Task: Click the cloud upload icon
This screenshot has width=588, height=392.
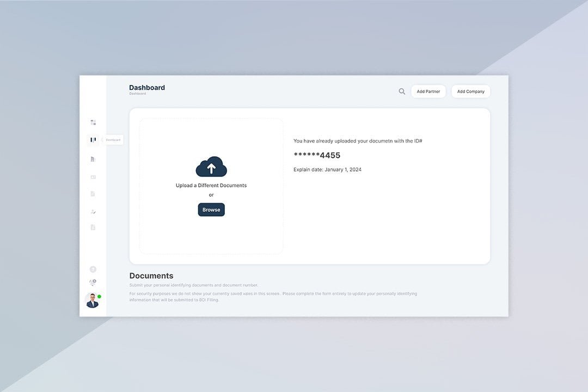Action: click(x=211, y=166)
